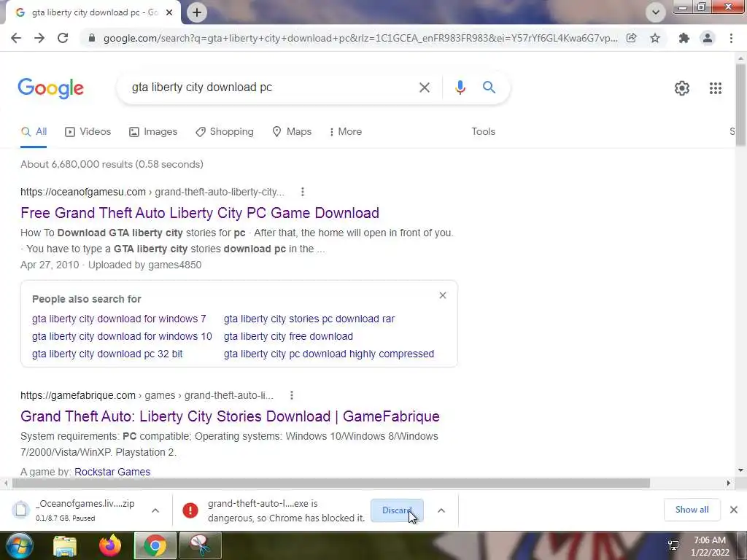Click the red dangerous download warning icon
This screenshot has width=747, height=560.
pyautogui.click(x=190, y=510)
